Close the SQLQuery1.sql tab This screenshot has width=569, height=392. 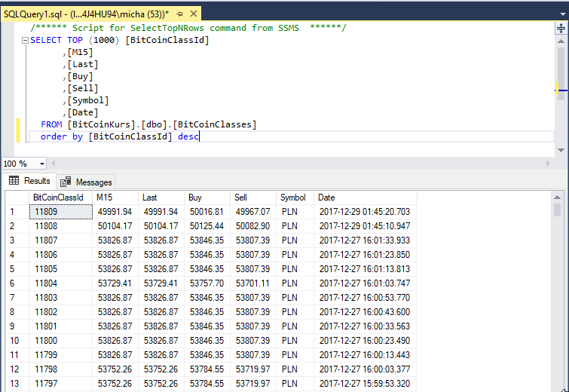[194, 14]
